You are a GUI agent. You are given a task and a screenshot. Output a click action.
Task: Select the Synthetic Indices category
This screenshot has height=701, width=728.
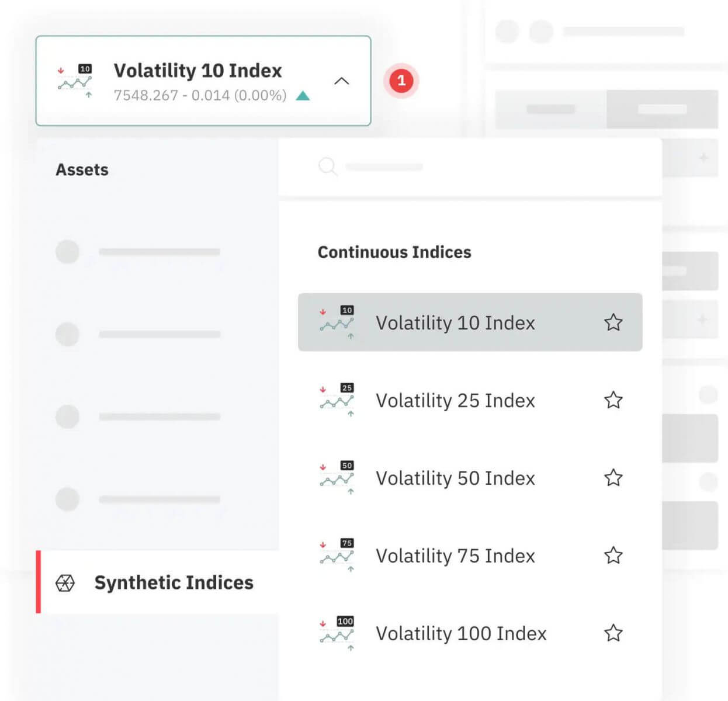pyautogui.click(x=174, y=582)
